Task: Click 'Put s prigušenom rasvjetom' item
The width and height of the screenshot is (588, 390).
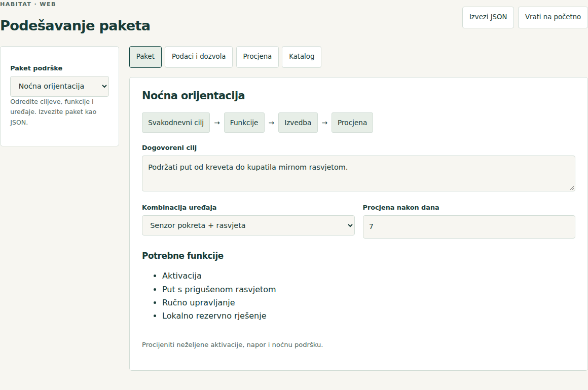Action: coord(219,289)
